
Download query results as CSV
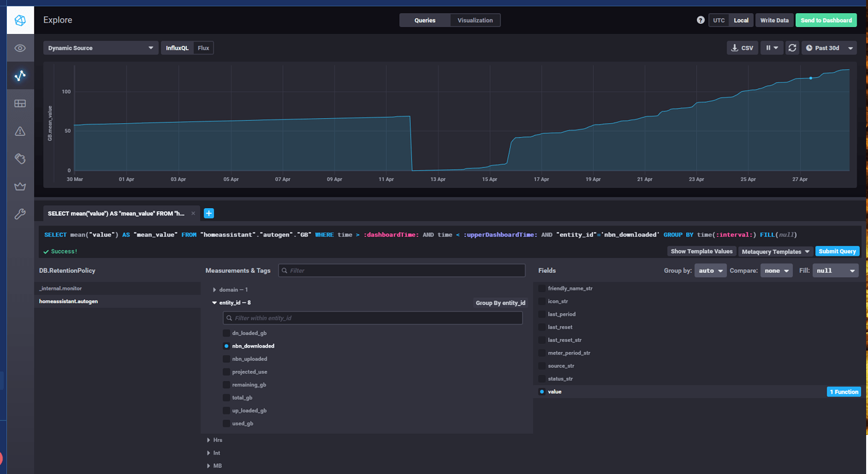(x=742, y=47)
